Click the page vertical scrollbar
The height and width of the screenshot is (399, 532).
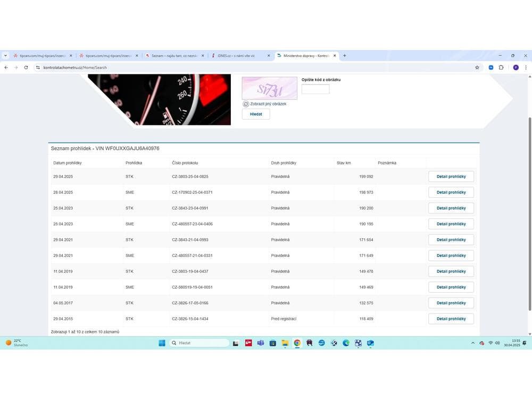coord(530,214)
